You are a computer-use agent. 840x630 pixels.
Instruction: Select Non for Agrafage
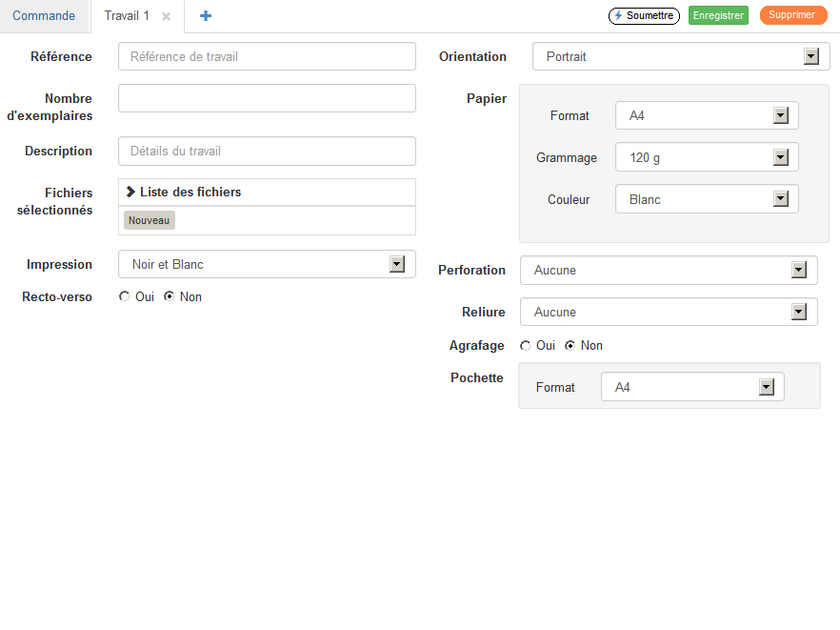570,345
